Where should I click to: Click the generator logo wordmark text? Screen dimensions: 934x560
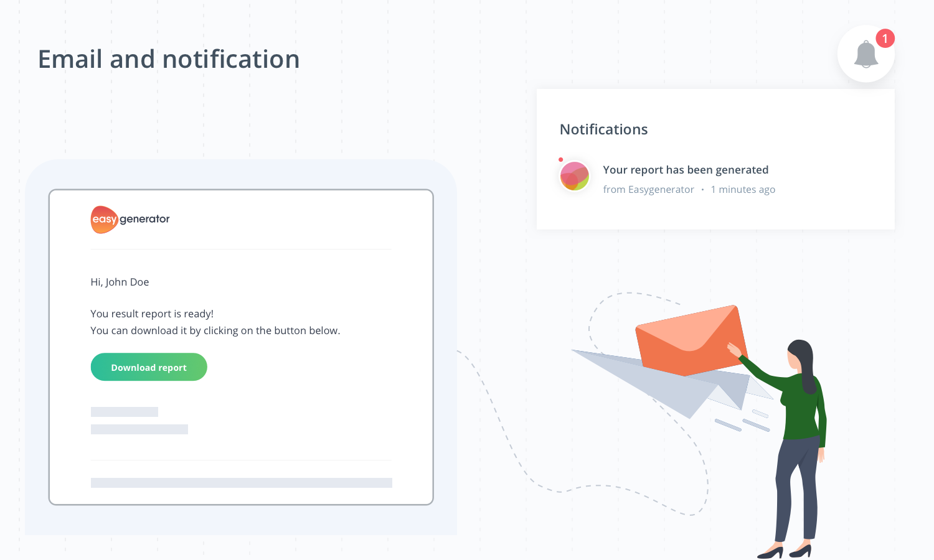coord(144,219)
